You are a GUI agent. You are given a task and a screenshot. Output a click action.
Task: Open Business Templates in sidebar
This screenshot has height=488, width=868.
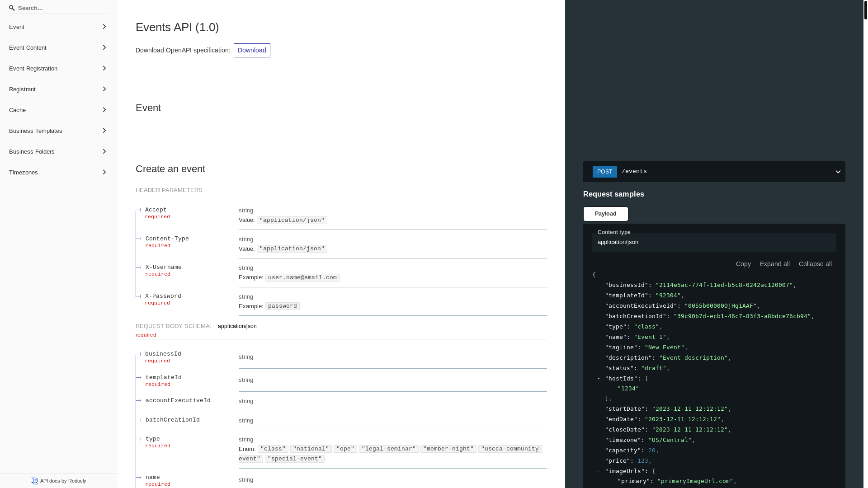(x=59, y=131)
